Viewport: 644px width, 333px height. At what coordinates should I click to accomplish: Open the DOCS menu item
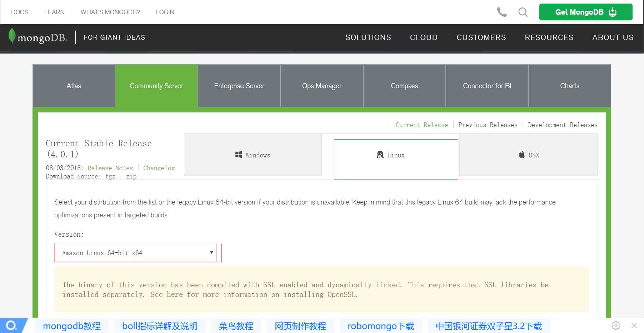(20, 12)
